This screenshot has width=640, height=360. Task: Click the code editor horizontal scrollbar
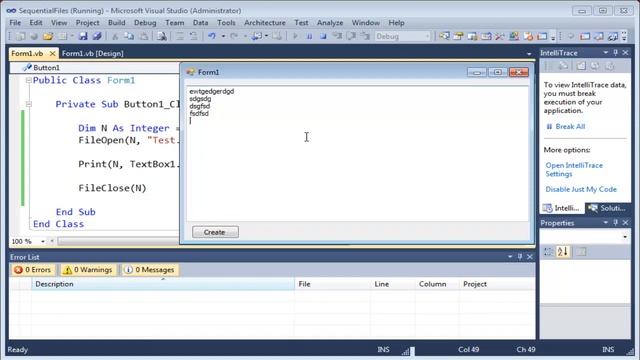click(x=118, y=241)
